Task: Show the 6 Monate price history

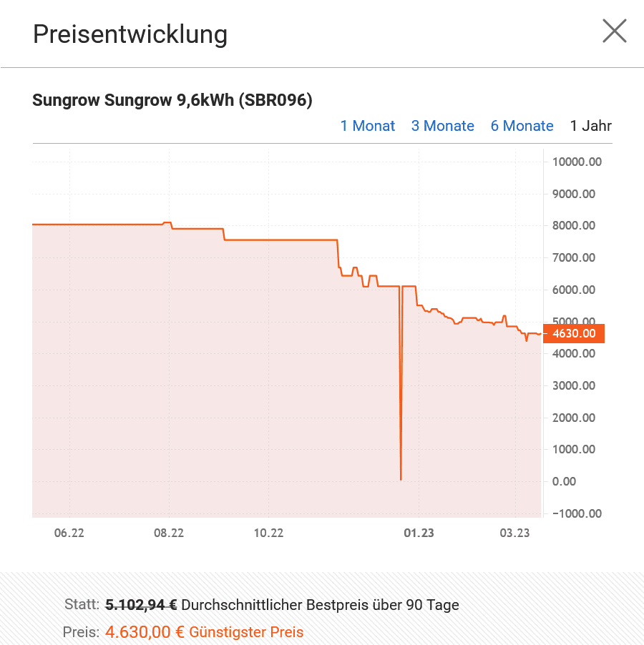Action: coord(522,125)
